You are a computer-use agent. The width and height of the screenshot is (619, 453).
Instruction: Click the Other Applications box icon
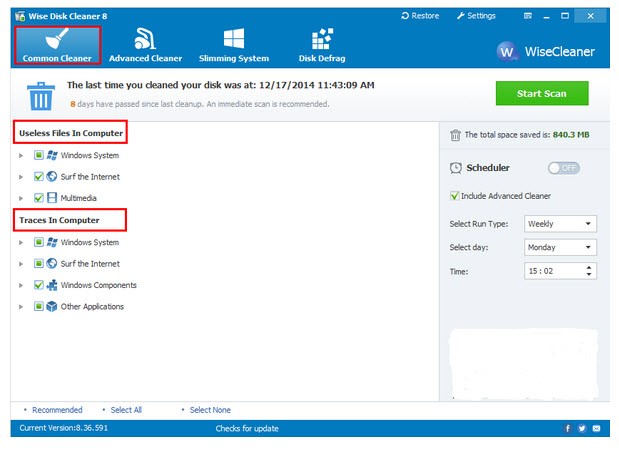[52, 306]
